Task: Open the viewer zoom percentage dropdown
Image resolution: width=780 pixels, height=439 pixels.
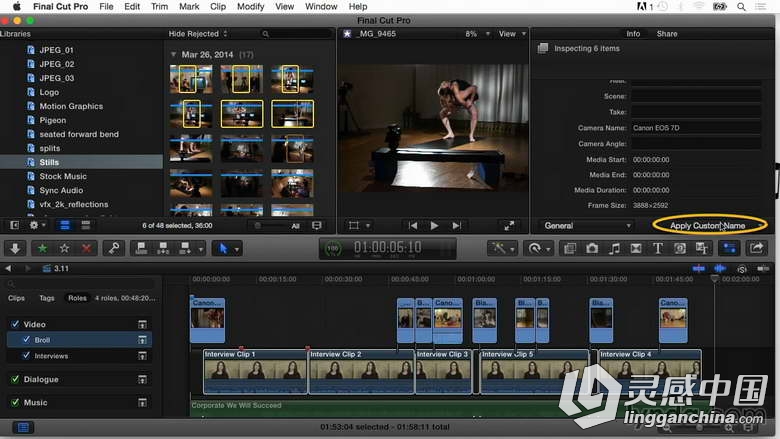Action: [478, 34]
